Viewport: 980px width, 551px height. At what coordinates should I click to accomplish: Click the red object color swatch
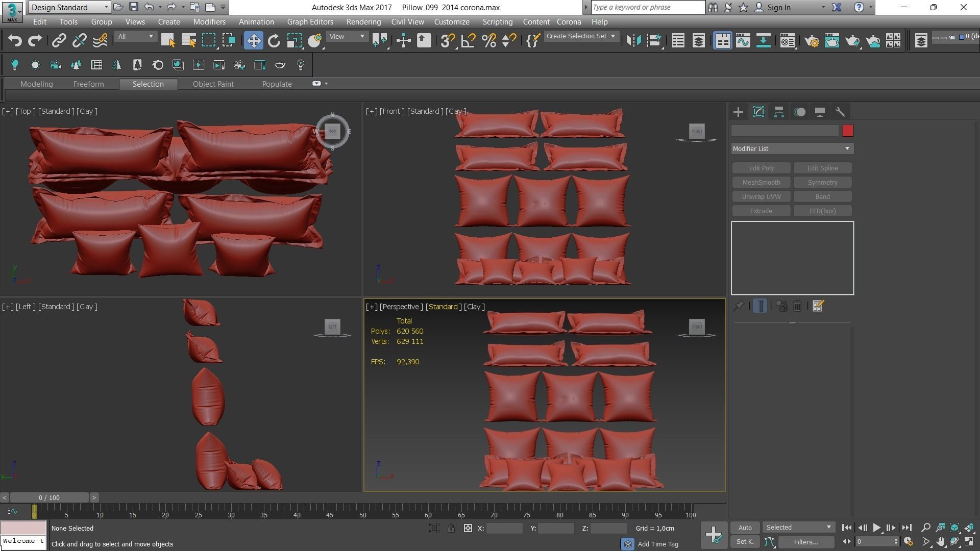tap(847, 131)
